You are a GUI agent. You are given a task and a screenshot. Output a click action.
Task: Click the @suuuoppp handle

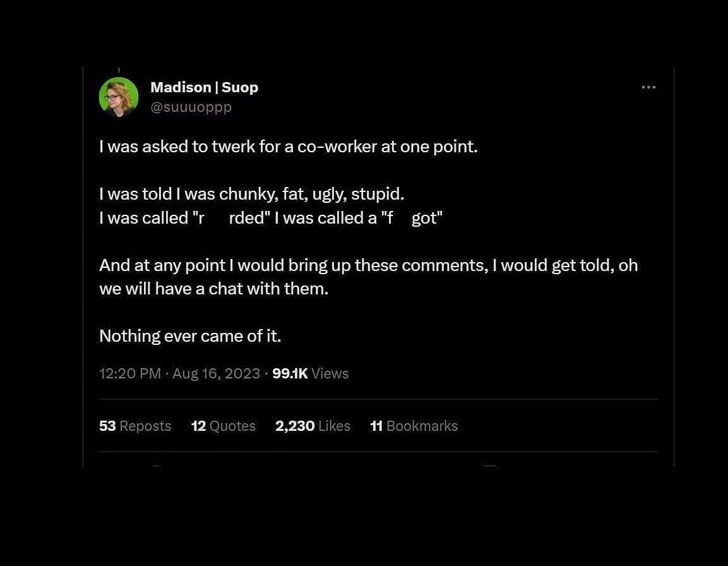click(x=191, y=107)
